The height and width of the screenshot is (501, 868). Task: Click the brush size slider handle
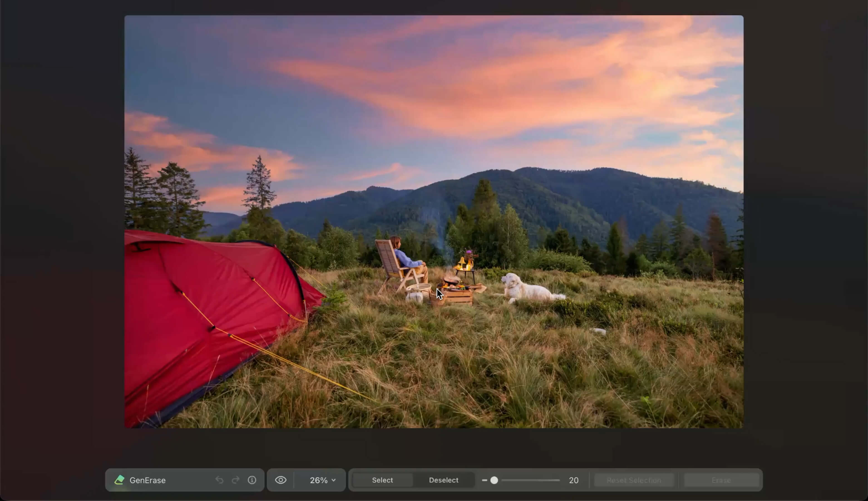(494, 480)
